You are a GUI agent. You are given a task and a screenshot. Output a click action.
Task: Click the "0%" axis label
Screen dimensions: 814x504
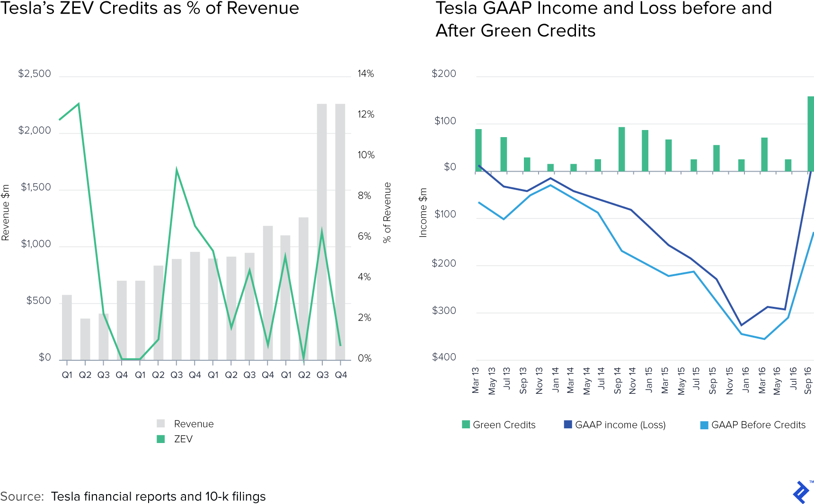tap(364, 358)
